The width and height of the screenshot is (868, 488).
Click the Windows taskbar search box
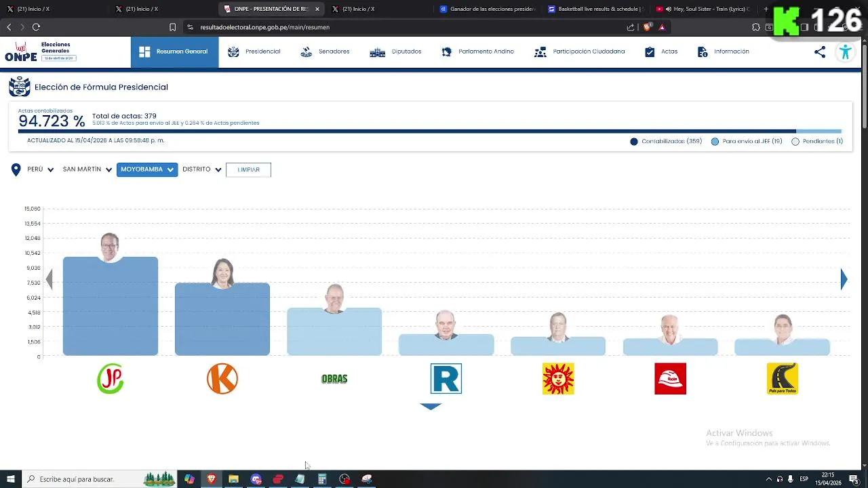(100, 479)
